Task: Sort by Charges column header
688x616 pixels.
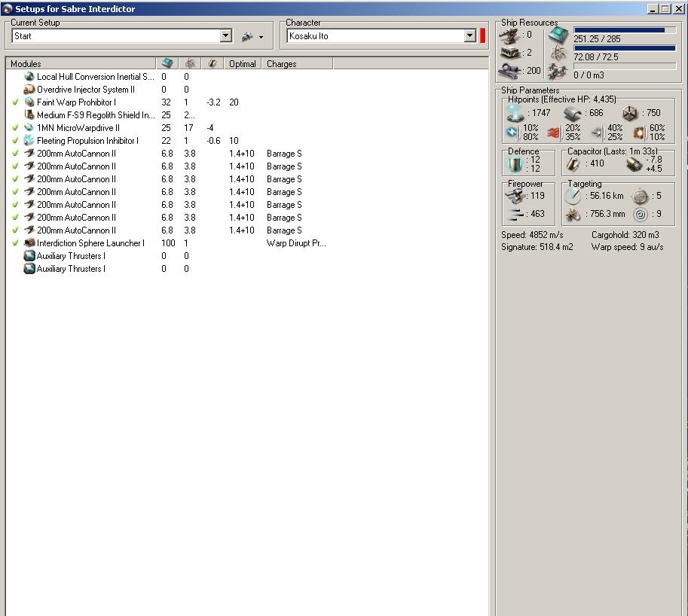Action: pyautogui.click(x=297, y=63)
